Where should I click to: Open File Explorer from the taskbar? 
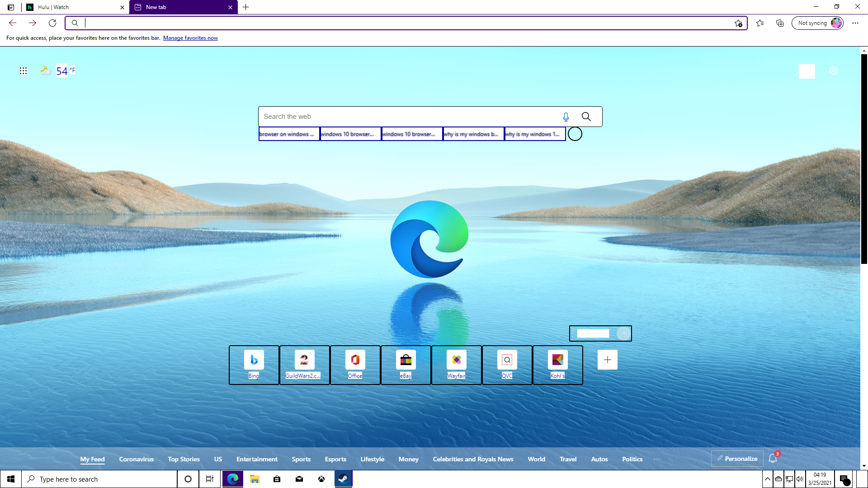[x=255, y=479]
